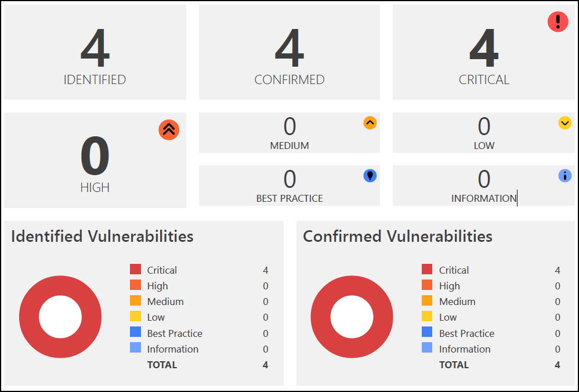The height and width of the screenshot is (392, 579).
Task: Expand the Medium severity panel chevron
Action: [x=370, y=123]
